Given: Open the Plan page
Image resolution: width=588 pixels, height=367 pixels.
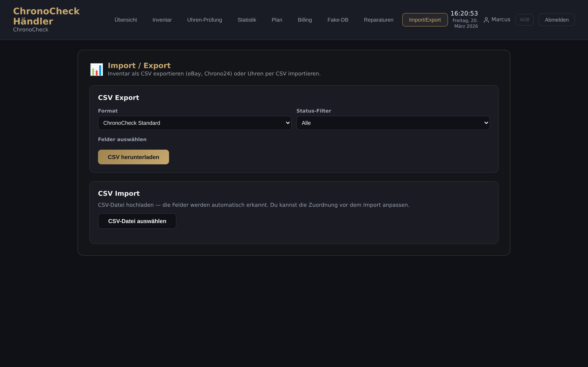Looking at the screenshot, I should tap(277, 20).
